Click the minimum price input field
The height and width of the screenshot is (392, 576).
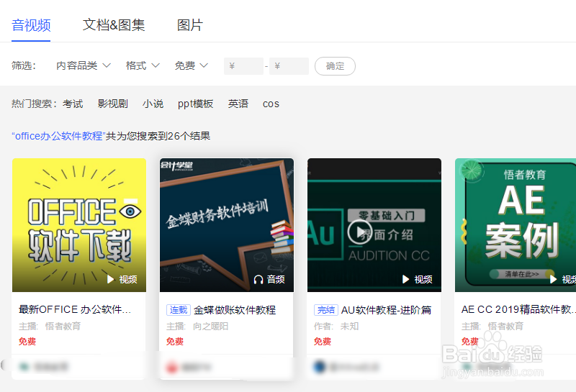243,66
